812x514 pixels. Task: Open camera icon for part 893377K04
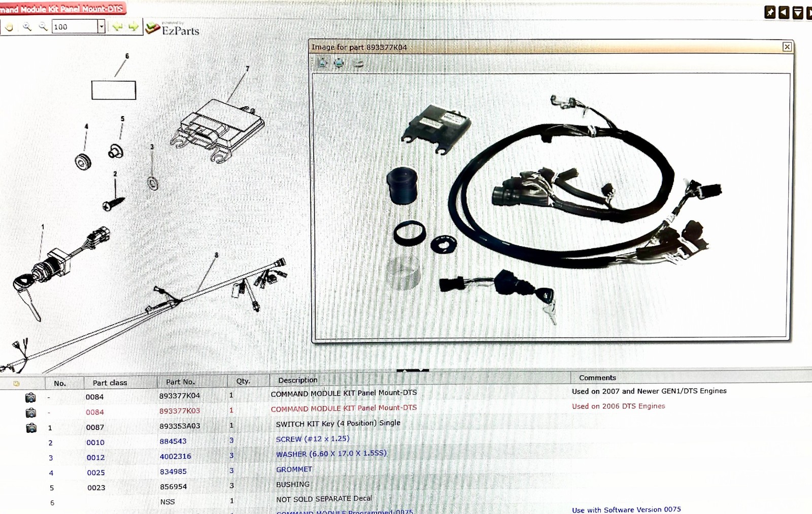[x=30, y=397]
